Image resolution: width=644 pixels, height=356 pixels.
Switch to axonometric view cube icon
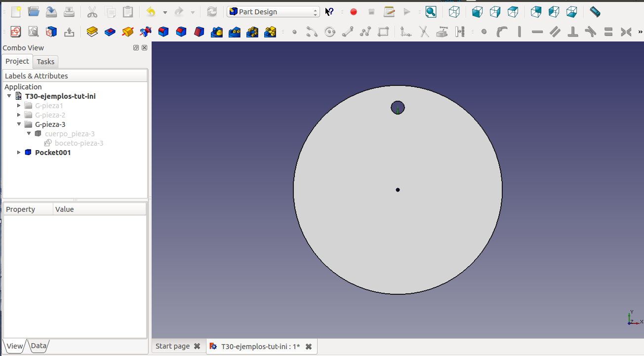pyautogui.click(x=454, y=12)
